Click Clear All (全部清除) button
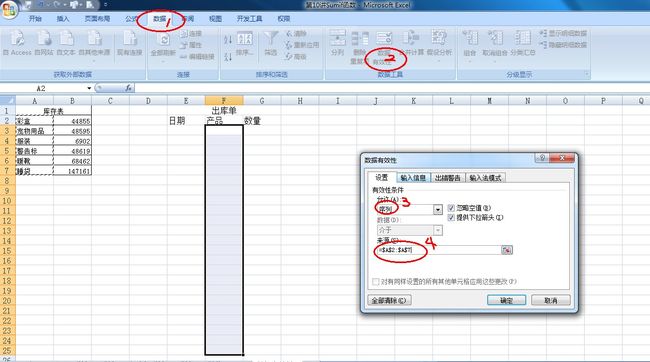The height and width of the screenshot is (362, 650). tap(389, 300)
